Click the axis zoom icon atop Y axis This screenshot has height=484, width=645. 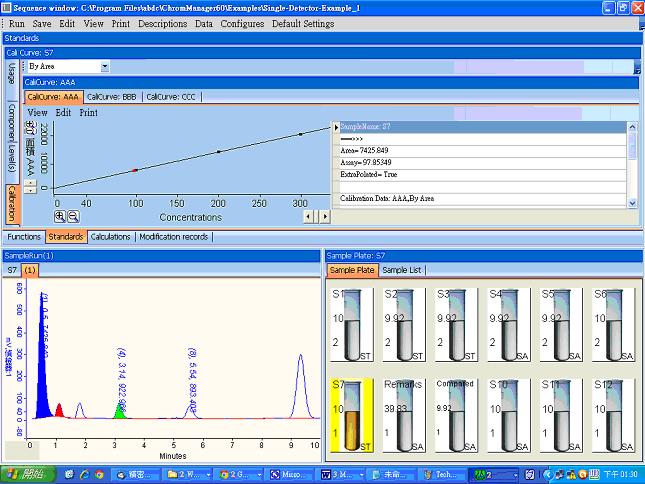[x=30, y=127]
